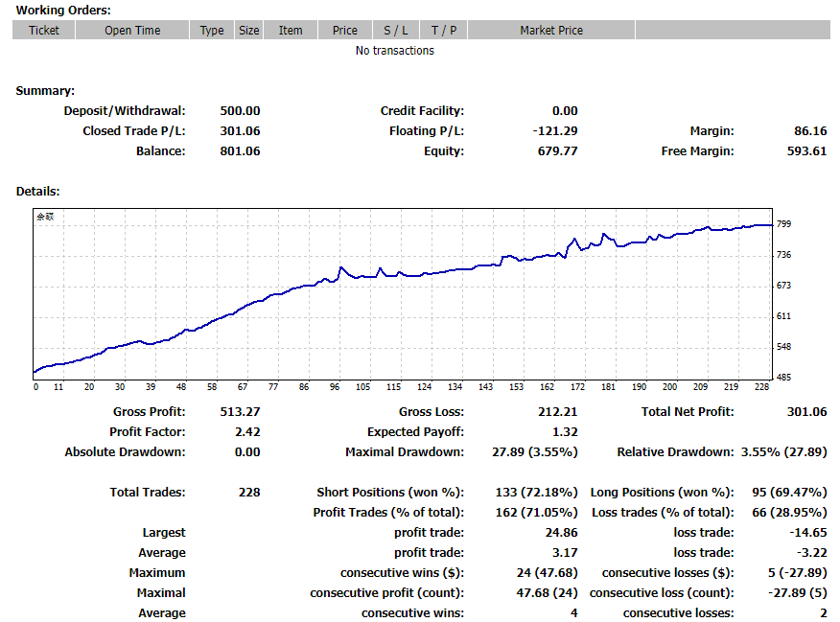This screenshot has width=840, height=622.
Task: Select average consecutive losses value 2
Action: pos(824,614)
